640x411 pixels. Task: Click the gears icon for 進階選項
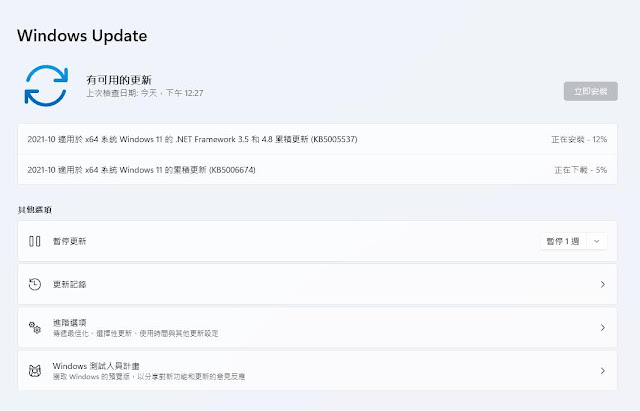(35, 327)
